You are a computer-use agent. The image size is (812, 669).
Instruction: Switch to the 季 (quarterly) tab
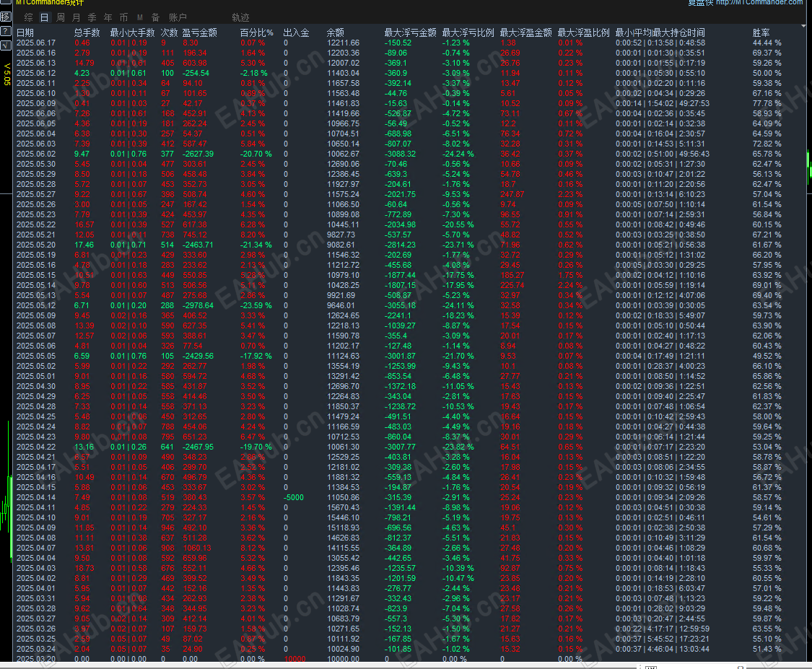[92, 17]
